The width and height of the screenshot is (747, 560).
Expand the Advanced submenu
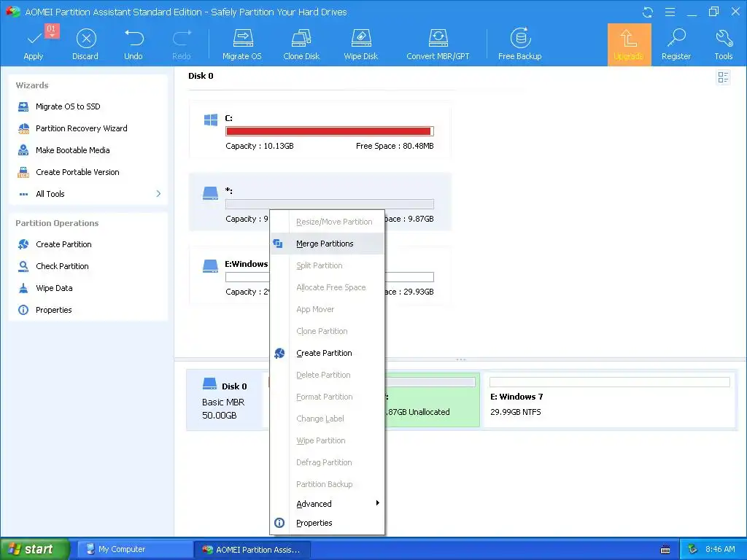click(x=327, y=504)
